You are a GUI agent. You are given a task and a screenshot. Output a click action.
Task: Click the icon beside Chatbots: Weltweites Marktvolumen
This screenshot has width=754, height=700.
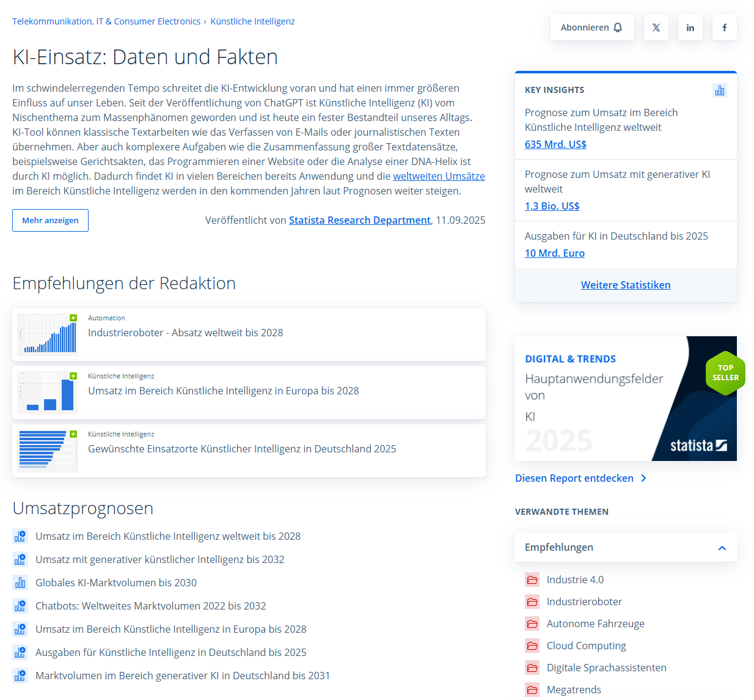click(x=20, y=606)
